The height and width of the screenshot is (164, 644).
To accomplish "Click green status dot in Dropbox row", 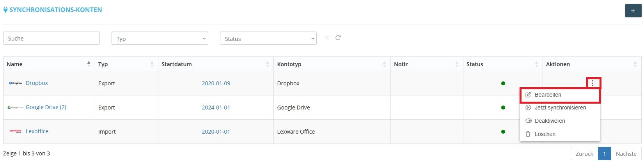I will tap(503, 83).
